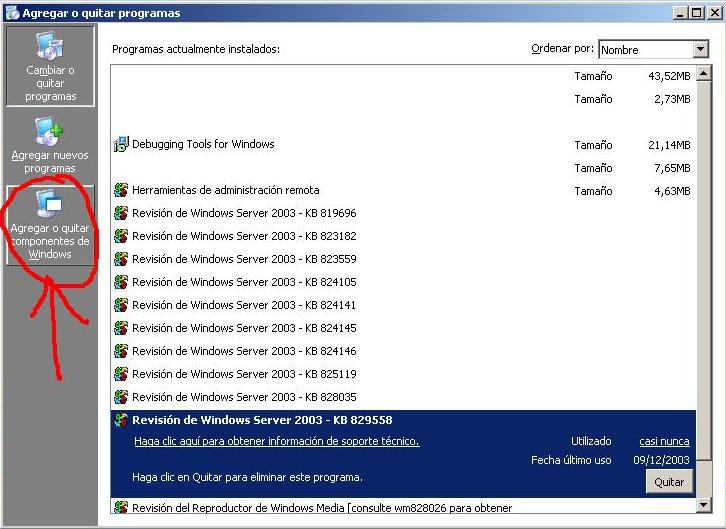Click 'Programas actualmente instalados' label
Viewport: 726px width, 529px height.
[x=196, y=49]
